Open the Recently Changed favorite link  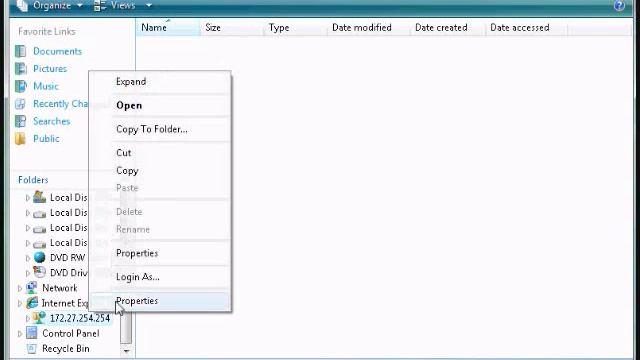[60, 104]
